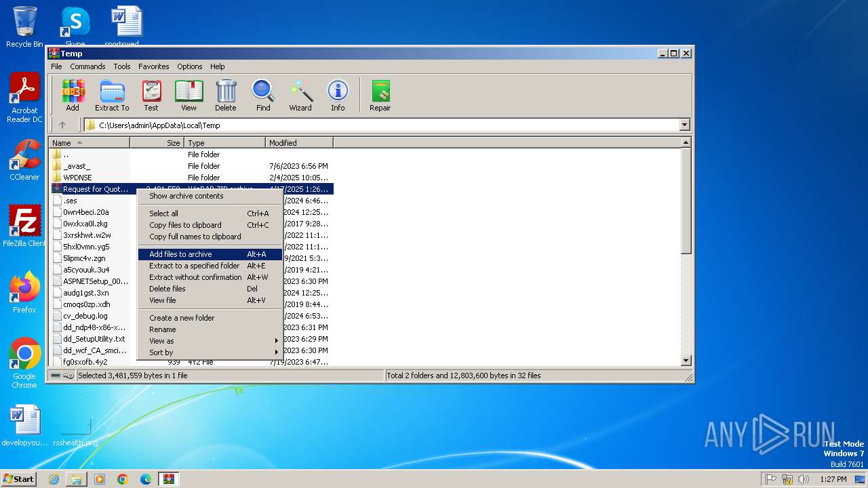Open the Help menu

coord(217,66)
